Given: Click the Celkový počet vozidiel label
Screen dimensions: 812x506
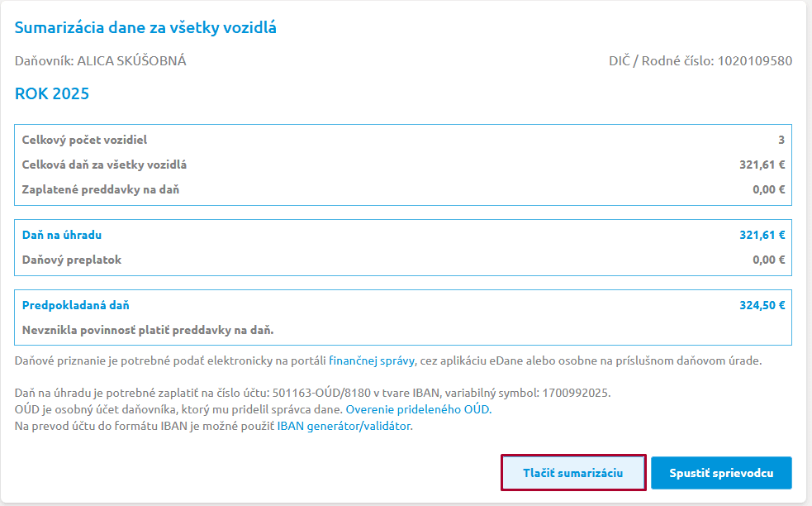Looking at the screenshot, I should coord(84,140).
